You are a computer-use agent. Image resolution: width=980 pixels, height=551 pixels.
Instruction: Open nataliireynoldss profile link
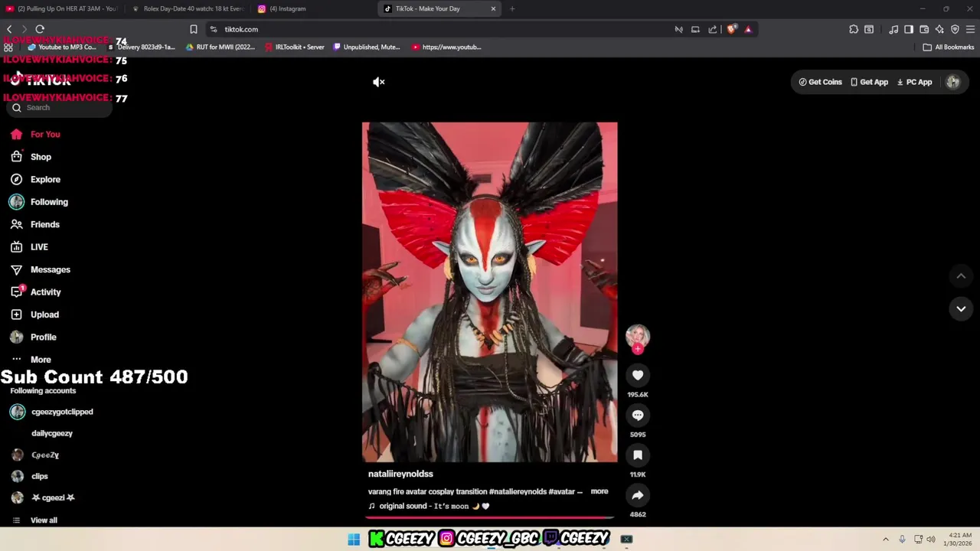pyautogui.click(x=400, y=474)
